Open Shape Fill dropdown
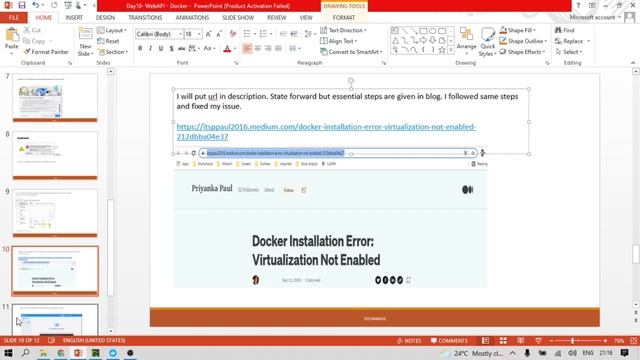 518,30
